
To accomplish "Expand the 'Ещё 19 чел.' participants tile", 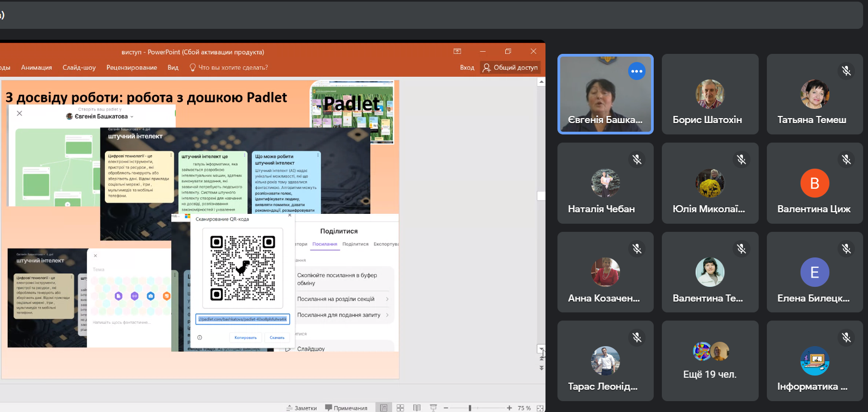I will click(710, 361).
